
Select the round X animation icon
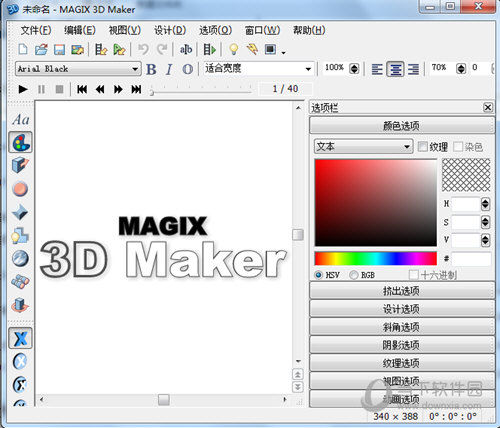(20, 361)
